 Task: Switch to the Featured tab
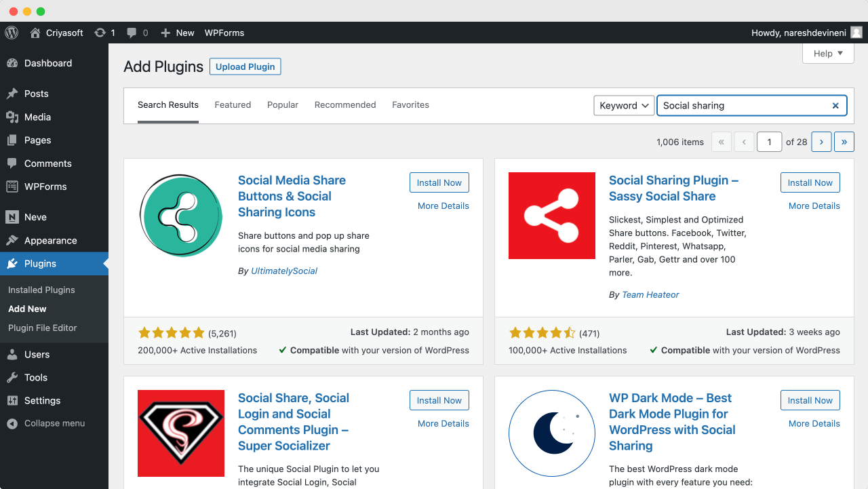[233, 104]
